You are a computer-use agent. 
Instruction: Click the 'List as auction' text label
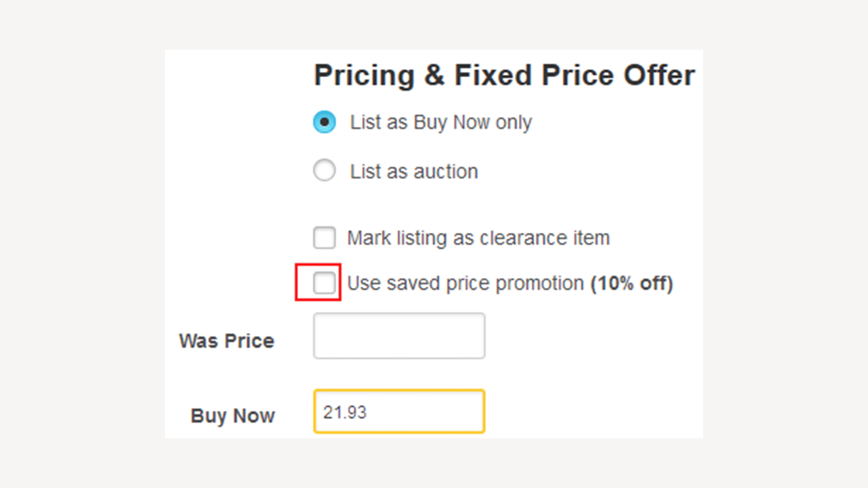click(x=413, y=171)
